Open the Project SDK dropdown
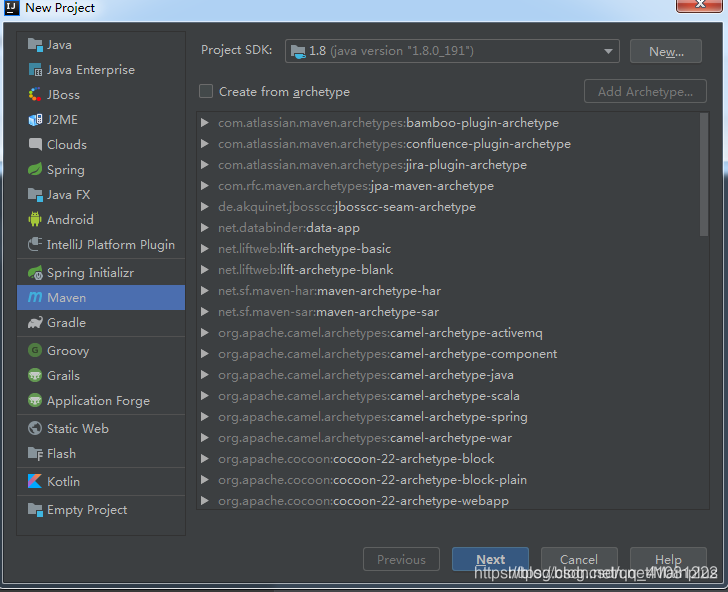Image resolution: width=728 pixels, height=592 pixels. point(452,51)
